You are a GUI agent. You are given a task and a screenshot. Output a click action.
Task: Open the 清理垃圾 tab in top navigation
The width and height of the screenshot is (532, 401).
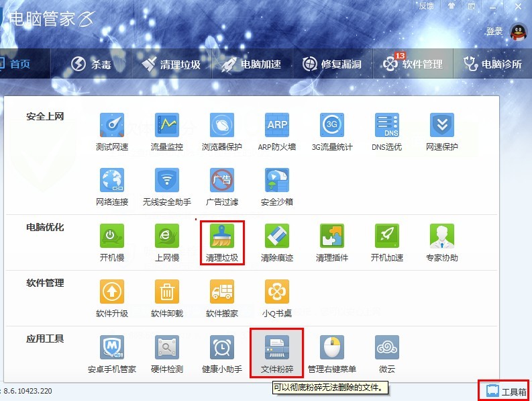(x=171, y=64)
